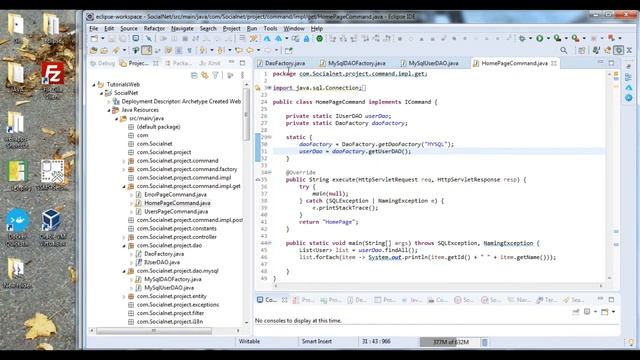
Task: Click the Open Perspective icon
Action: pyautogui.click(x=582, y=51)
